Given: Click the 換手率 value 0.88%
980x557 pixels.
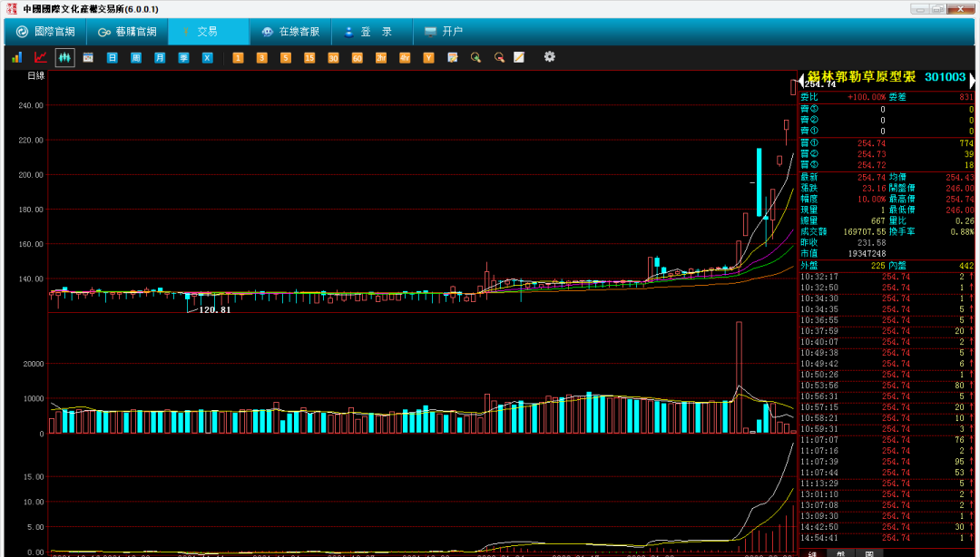Looking at the screenshot, I should pyautogui.click(x=962, y=231).
